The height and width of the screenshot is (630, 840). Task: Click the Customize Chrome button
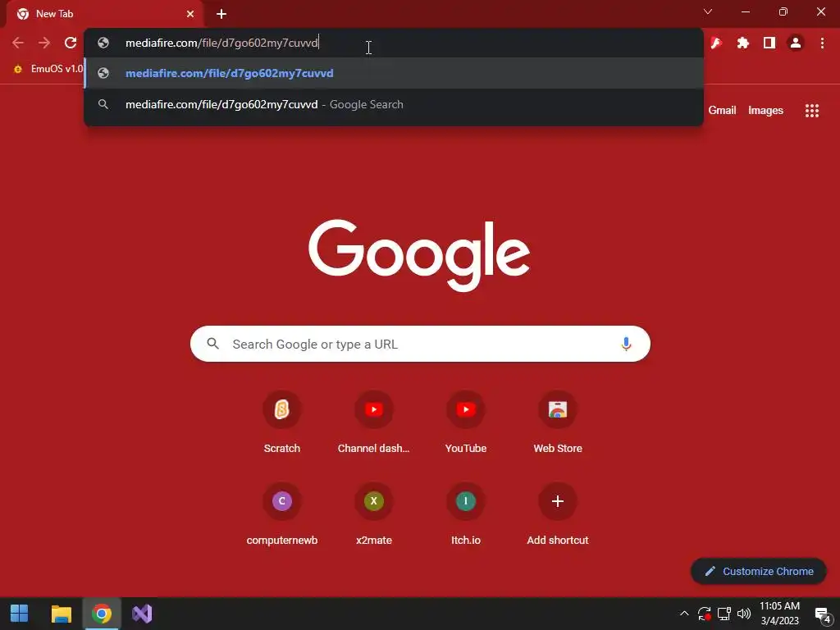click(758, 572)
